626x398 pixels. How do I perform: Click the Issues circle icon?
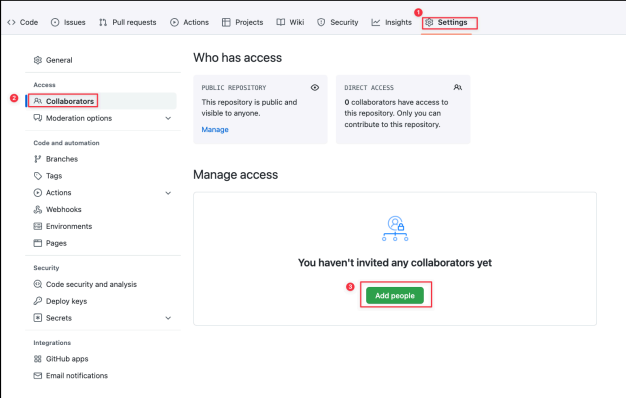(x=55, y=22)
